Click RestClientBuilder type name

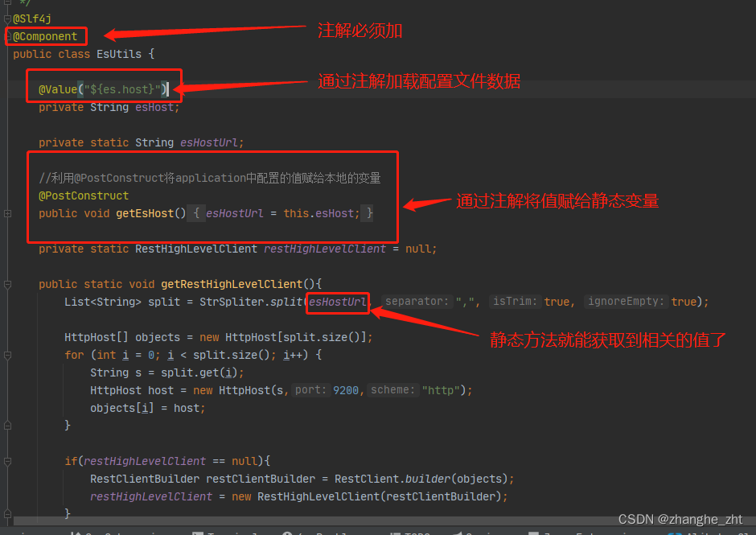click(x=145, y=479)
